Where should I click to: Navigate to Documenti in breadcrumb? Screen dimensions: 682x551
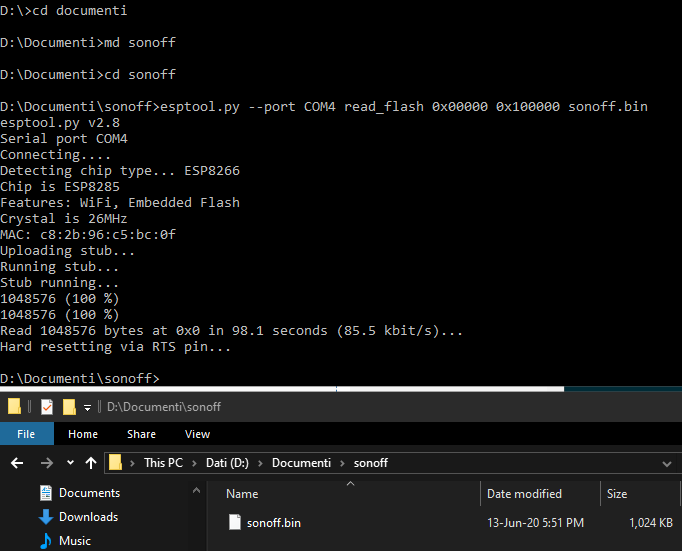coord(301,463)
